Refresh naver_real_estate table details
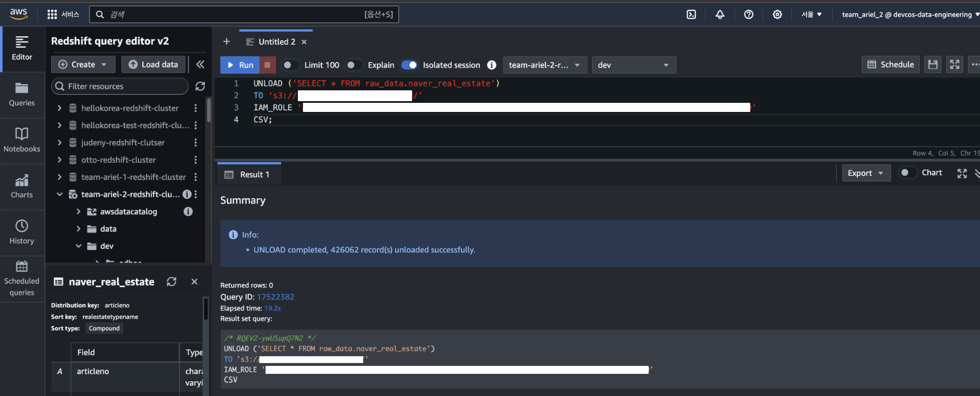 click(171, 282)
